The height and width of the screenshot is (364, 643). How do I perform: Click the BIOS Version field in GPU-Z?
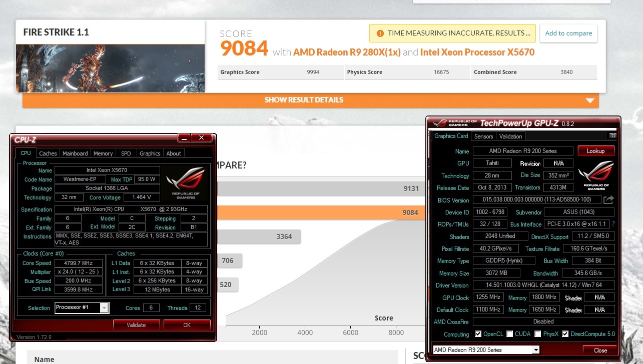pos(536,200)
